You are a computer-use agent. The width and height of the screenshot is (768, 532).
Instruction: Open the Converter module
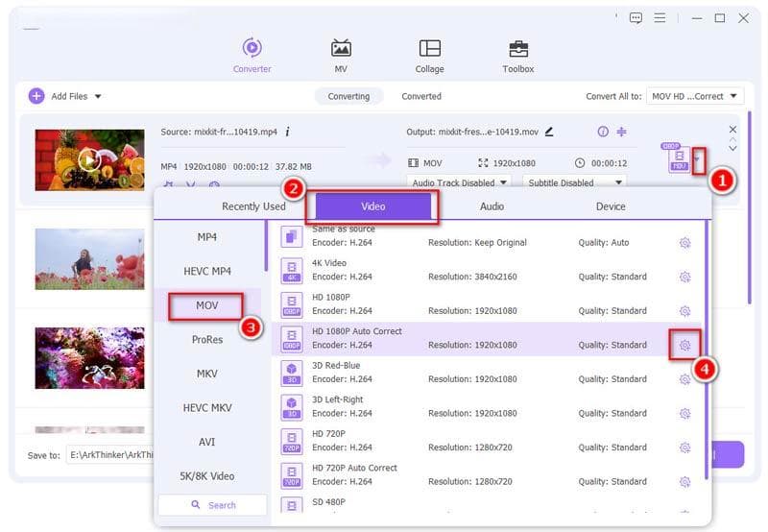click(252, 56)
